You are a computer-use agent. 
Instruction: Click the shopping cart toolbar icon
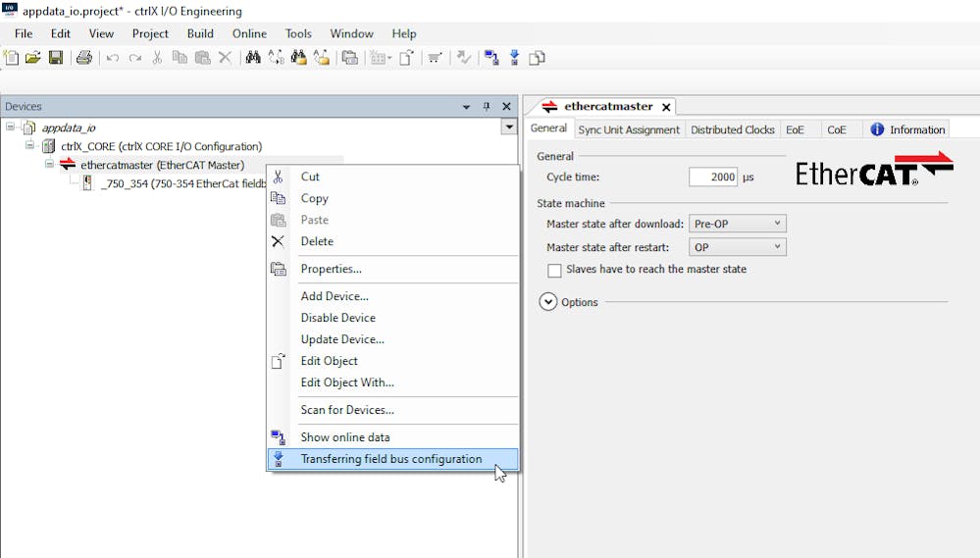point(435,58)
